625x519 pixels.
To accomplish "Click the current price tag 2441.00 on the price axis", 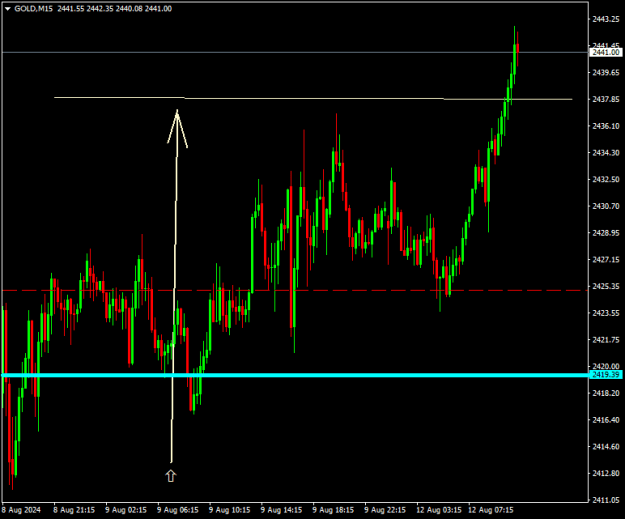I will pyautogui.click(x=605, y=53).
